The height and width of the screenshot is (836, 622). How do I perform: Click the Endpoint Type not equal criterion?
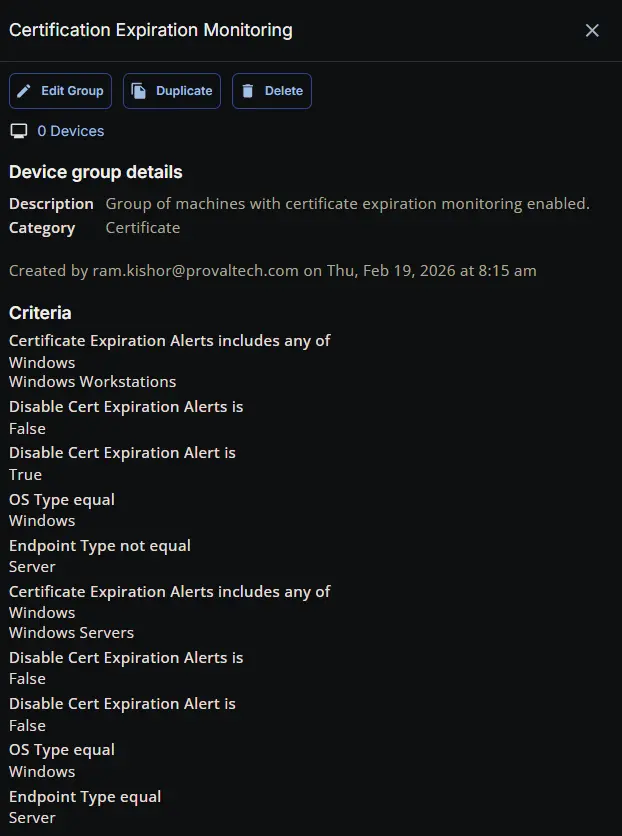pyautogui.click(x=100, y=546)
